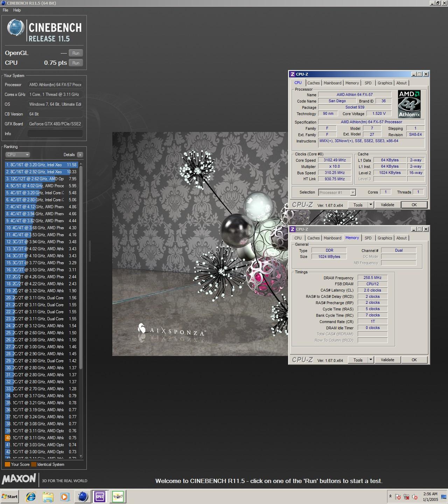Click the ranking list scrollbar thumb

click(x=81, y=268)
